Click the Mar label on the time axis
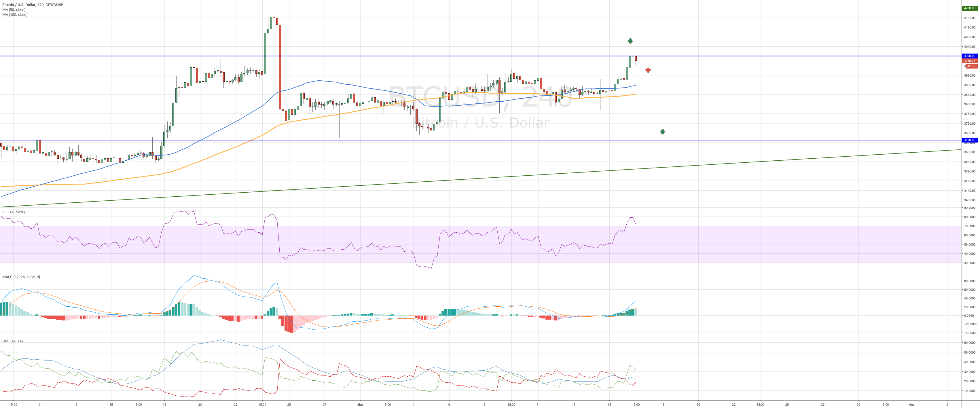The image size is (980, 408). tap(360, 405)
